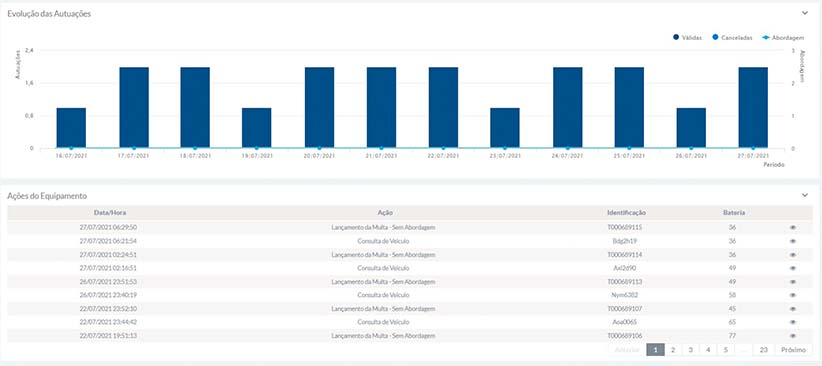
Task: Click the Anterior pagination button
Action: pyautogui.click(x=628, y=350)
